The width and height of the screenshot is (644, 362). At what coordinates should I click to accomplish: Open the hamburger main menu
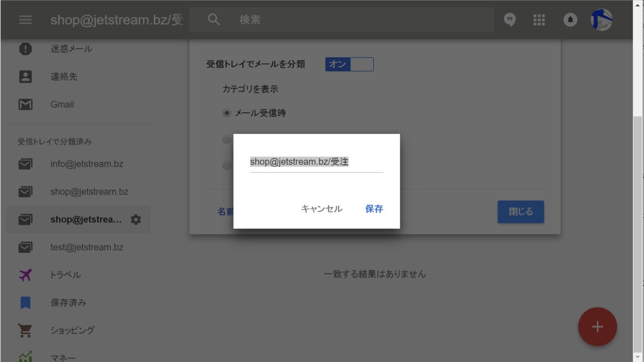(25, 20)
